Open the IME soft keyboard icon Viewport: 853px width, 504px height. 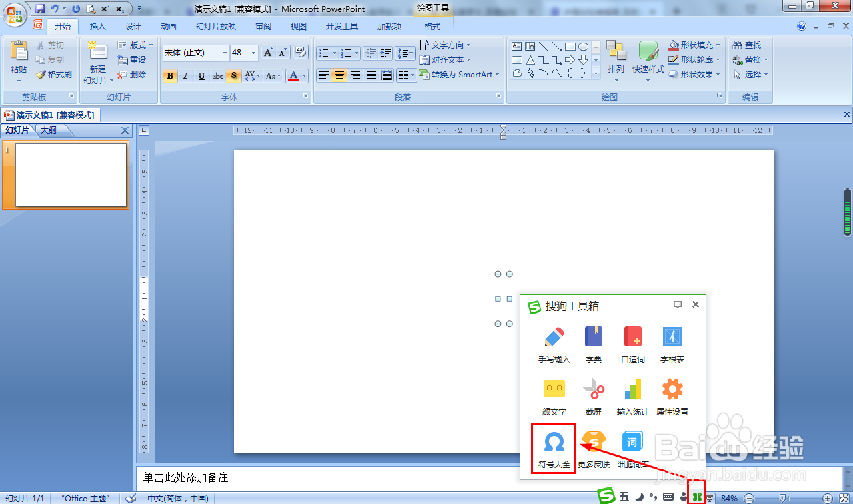(668, 497)
